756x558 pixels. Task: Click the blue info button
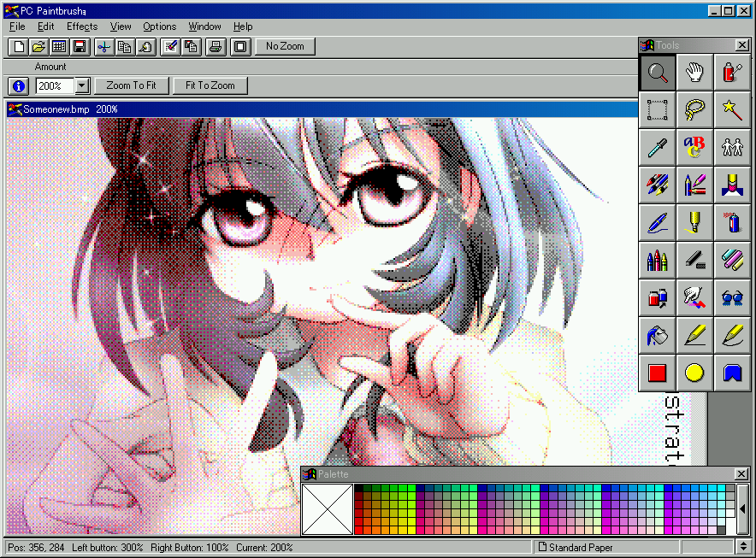[x=18, y=86]
